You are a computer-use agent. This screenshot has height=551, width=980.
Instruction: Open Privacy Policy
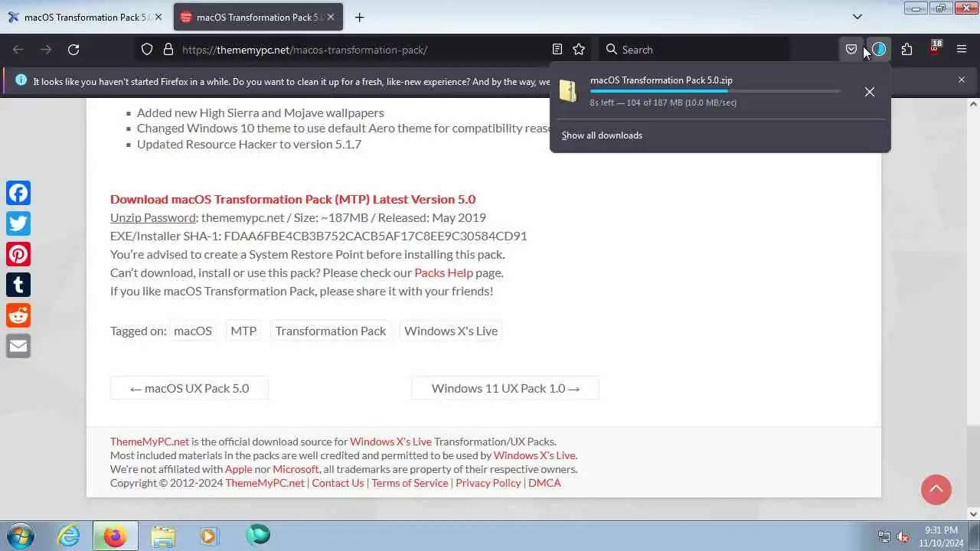click(488, 483)
